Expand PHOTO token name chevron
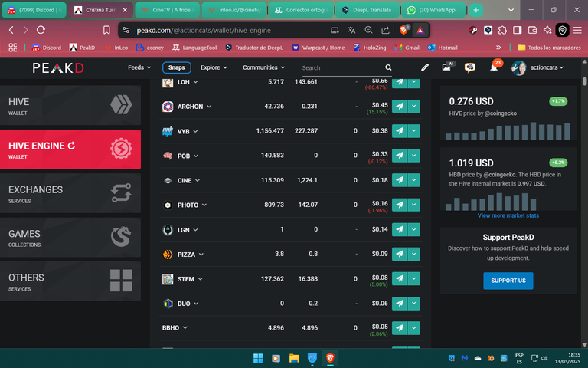Screen dimensions: 588x368 point(204,205)
